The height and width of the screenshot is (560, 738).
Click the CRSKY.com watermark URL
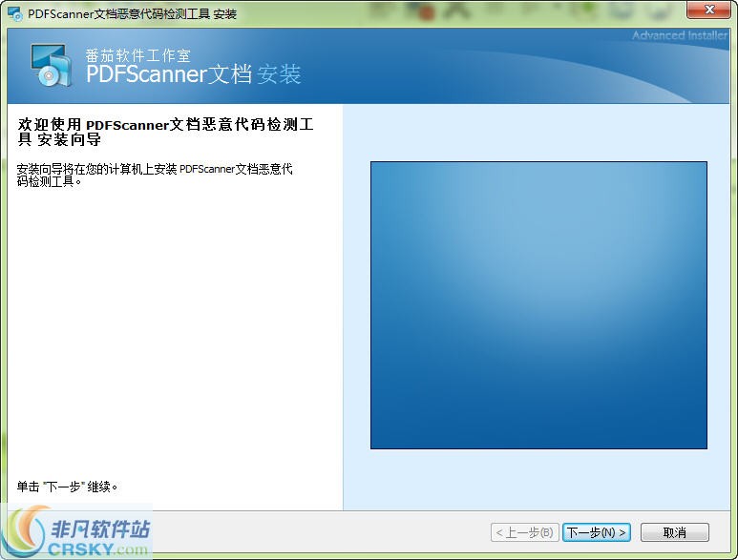point(103,550)
